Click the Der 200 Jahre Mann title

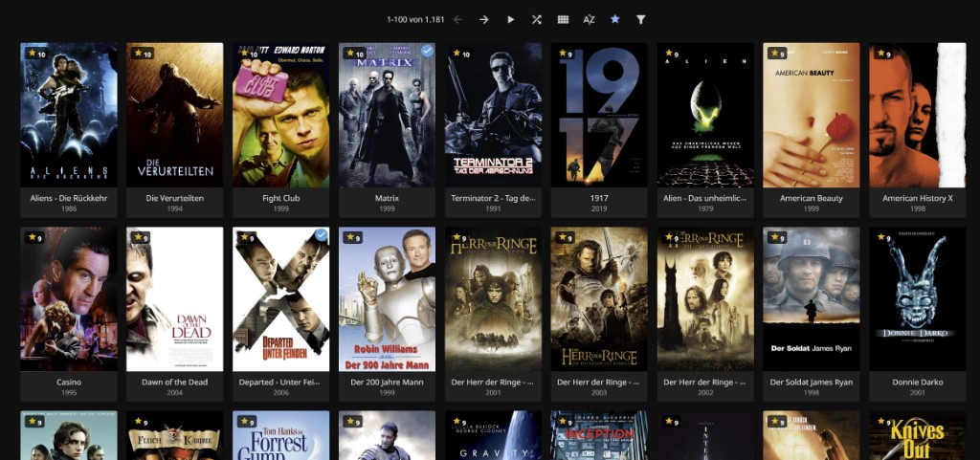[387, 382]
